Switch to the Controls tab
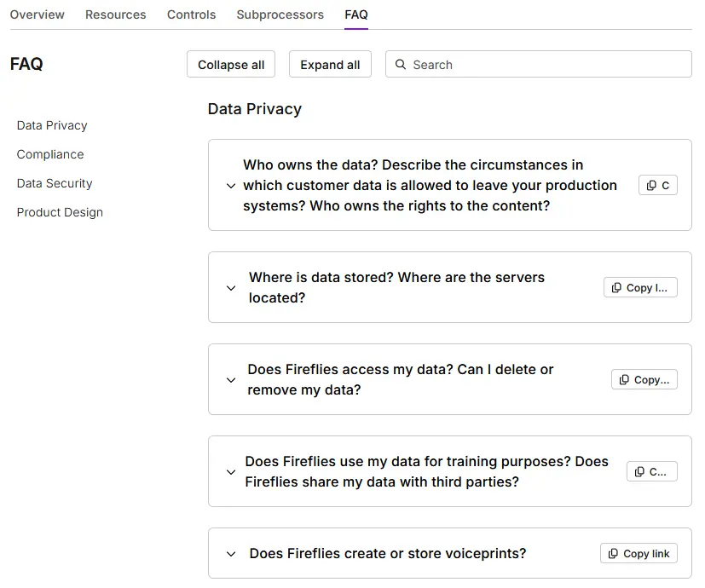 pos(191,14)
